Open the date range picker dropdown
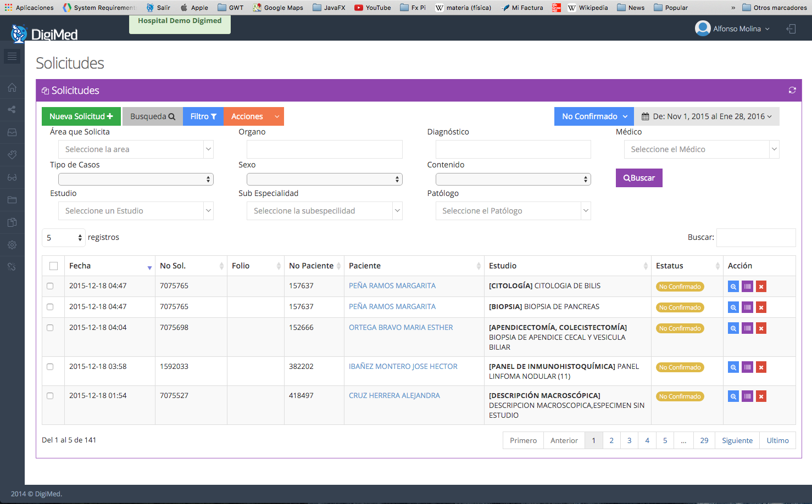This screenshot has height=504, width=812. click(707, 116)
